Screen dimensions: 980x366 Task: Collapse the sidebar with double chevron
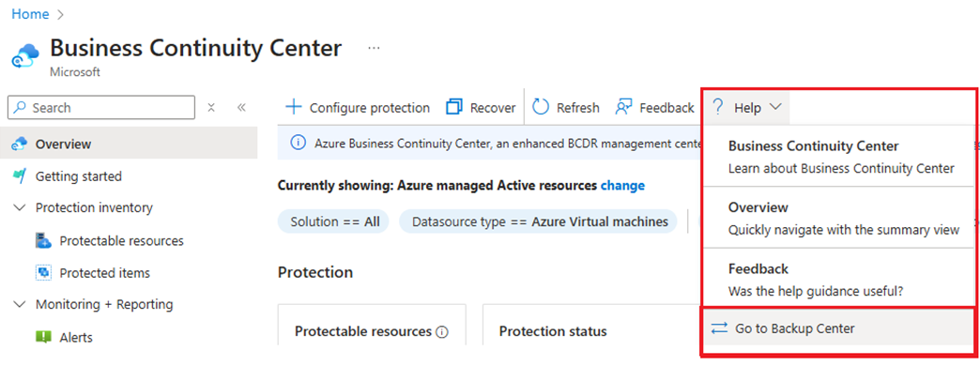point(241,107)
